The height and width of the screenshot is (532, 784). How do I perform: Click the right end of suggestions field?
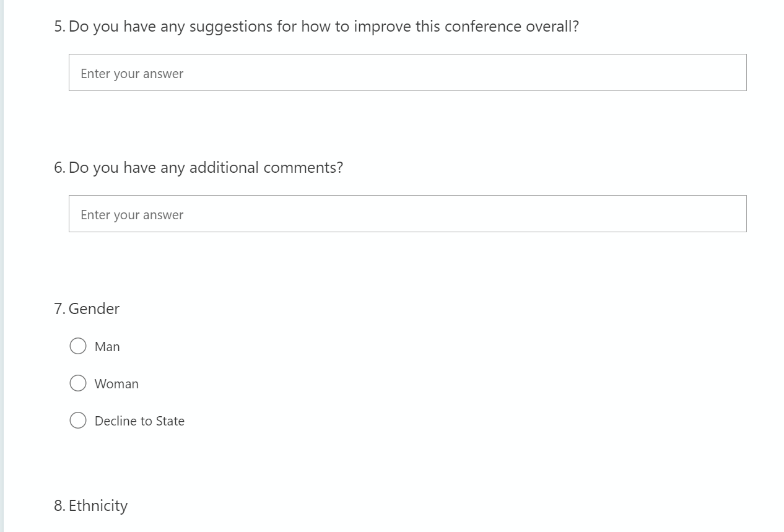pos(731,73)
